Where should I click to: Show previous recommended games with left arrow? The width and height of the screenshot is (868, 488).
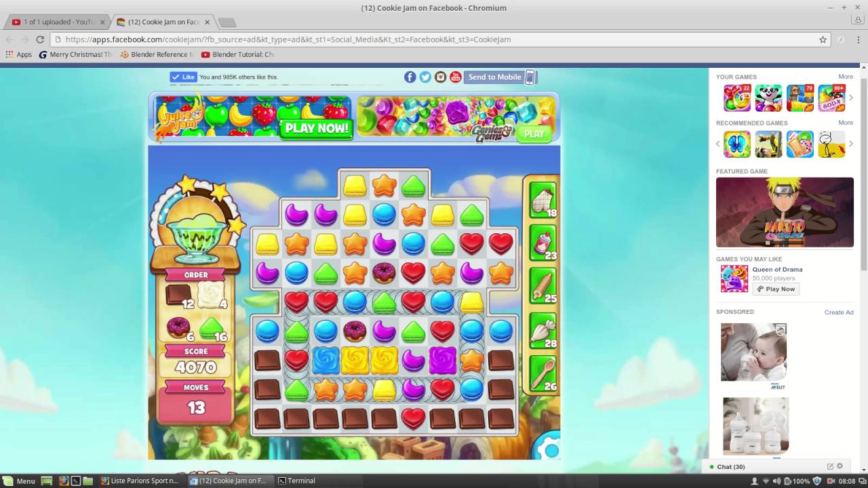(718, 144)
